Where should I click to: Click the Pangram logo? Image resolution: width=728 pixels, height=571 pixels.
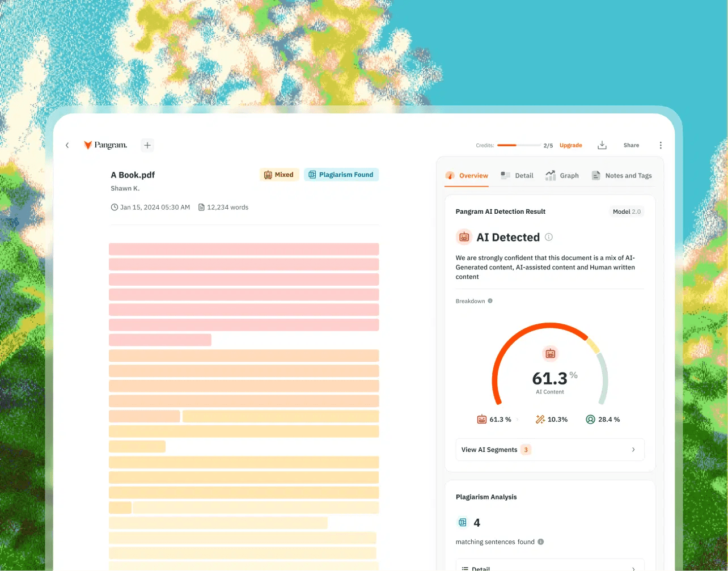click(x=105, y=145)
